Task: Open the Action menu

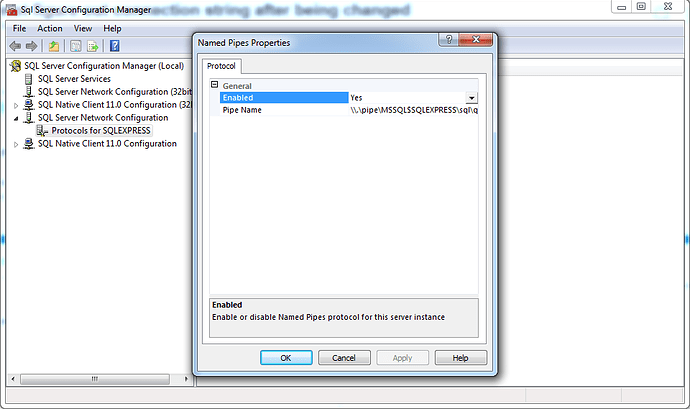Action: click(x=50, y=29)
